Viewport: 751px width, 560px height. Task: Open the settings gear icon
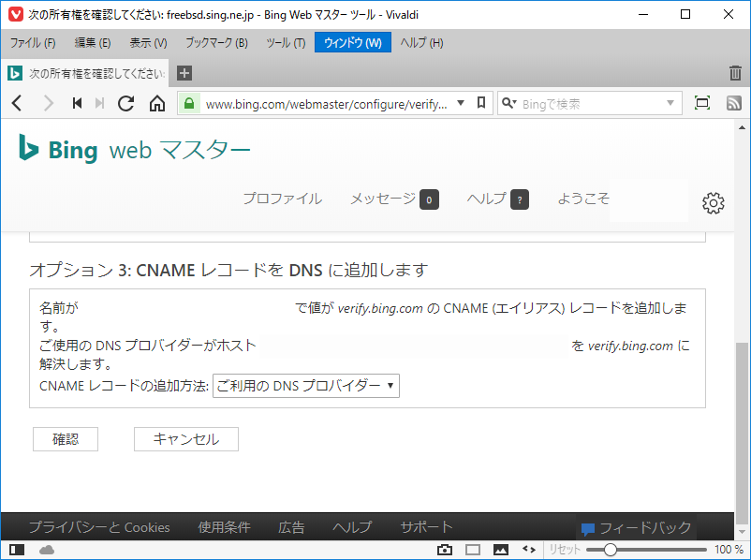(714, 203)
